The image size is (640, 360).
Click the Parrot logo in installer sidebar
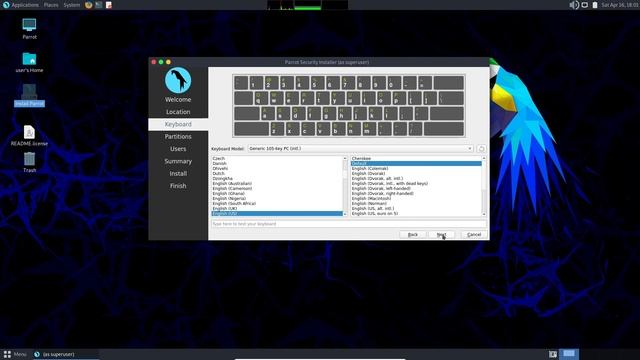(x=178, y=80)
